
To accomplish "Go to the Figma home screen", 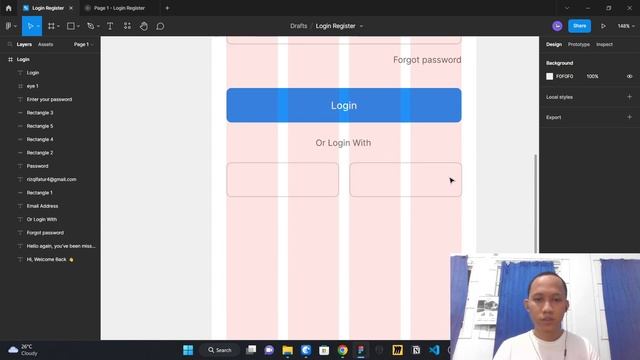I will tap(9, 8).
